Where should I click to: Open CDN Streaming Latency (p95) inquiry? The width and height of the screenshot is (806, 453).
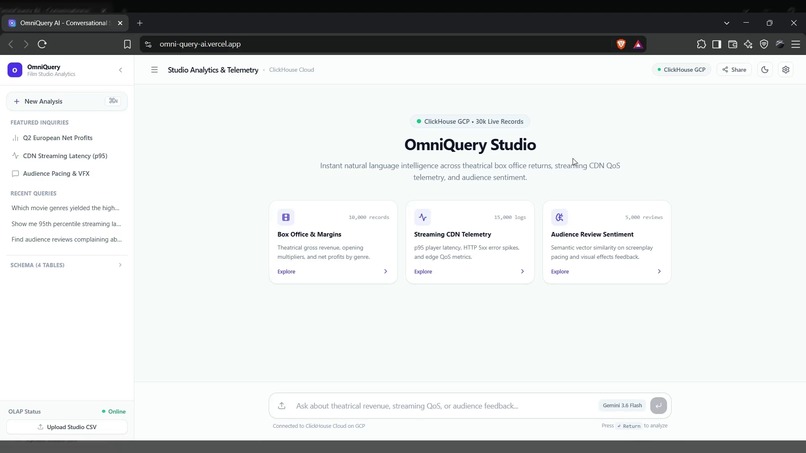67,156
